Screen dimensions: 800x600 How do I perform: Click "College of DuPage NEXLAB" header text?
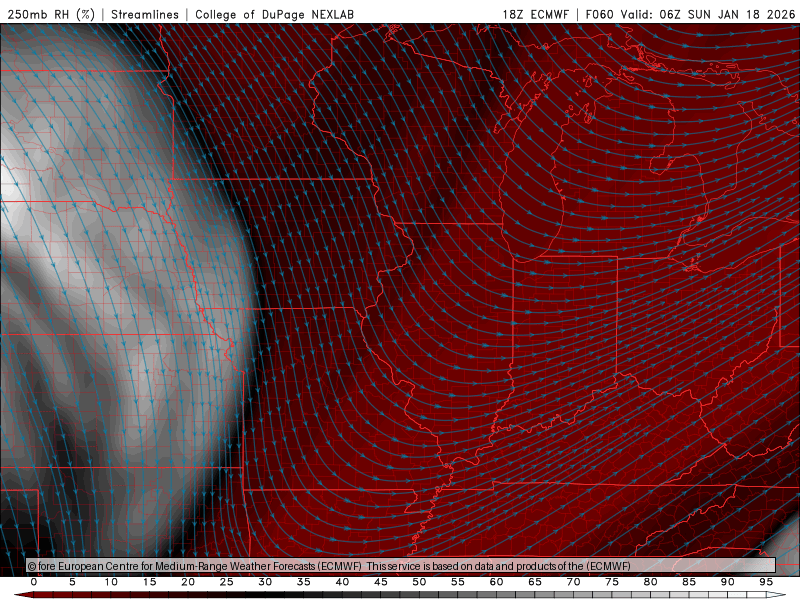274,14
